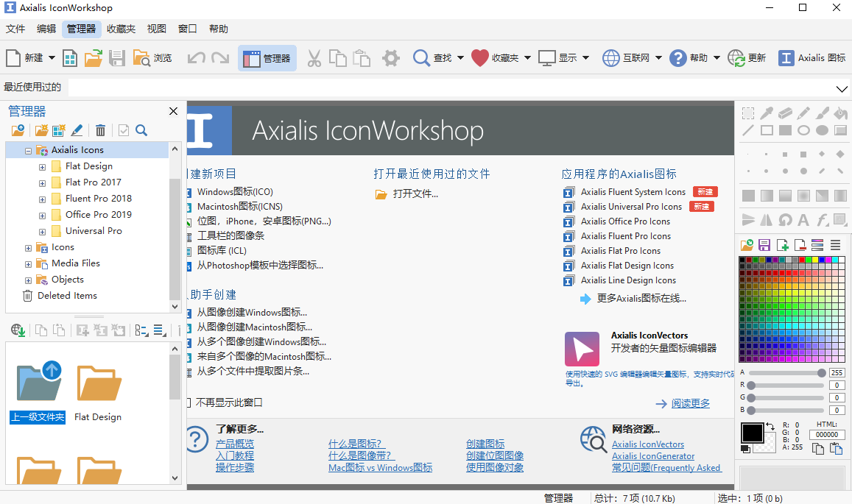This screenshot has height=504, width=852.
Task: Select the rectangular selection tool
Action: coord(748,113)
